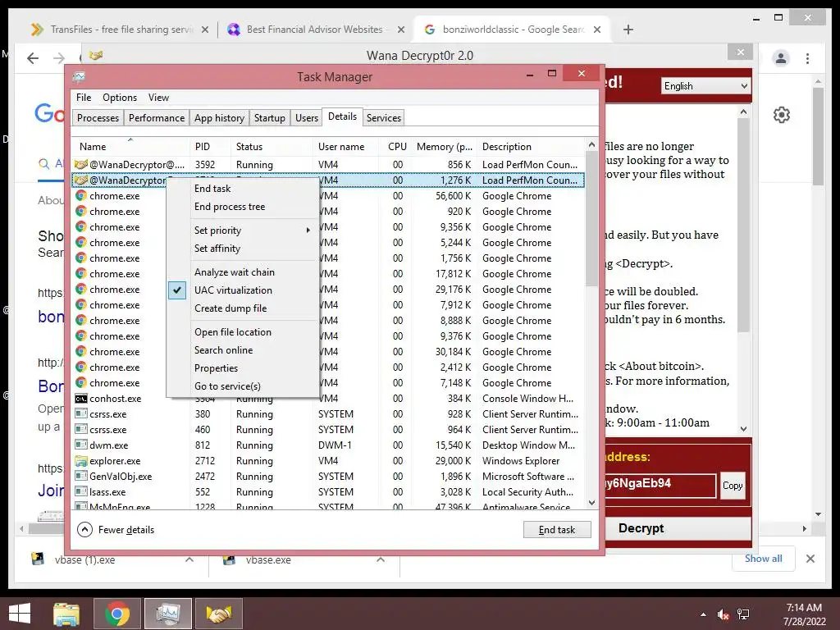Select Open file location

click(x=233, y=332)
